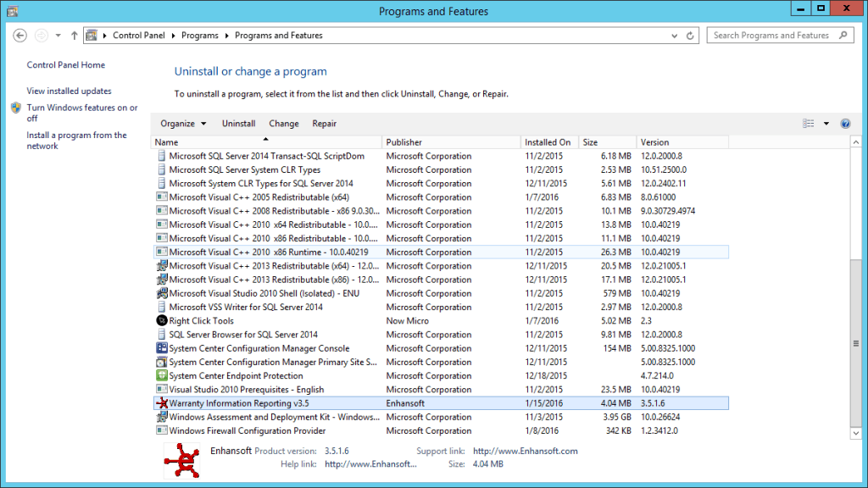Expand the address bar history dropdown

tap(674, 36)
